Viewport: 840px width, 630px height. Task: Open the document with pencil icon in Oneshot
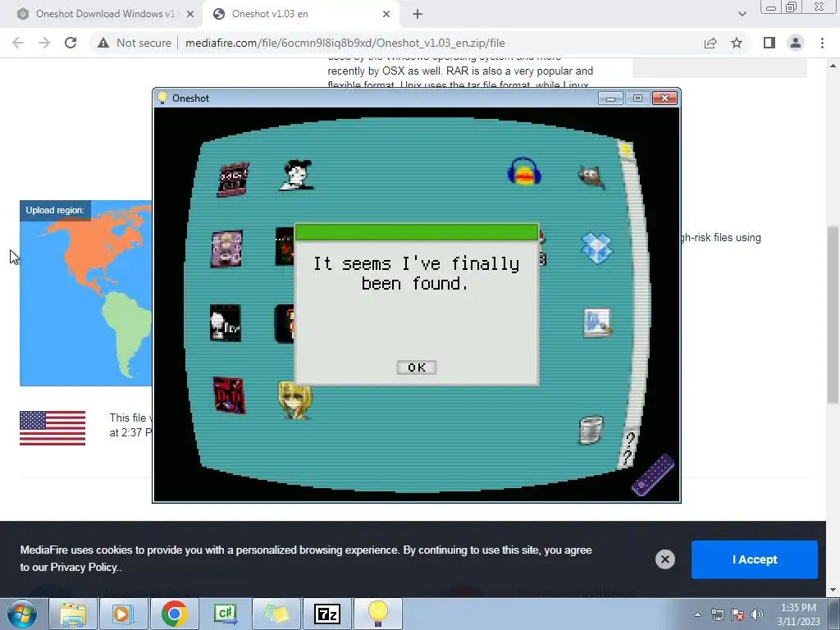(x=597, y=323)
